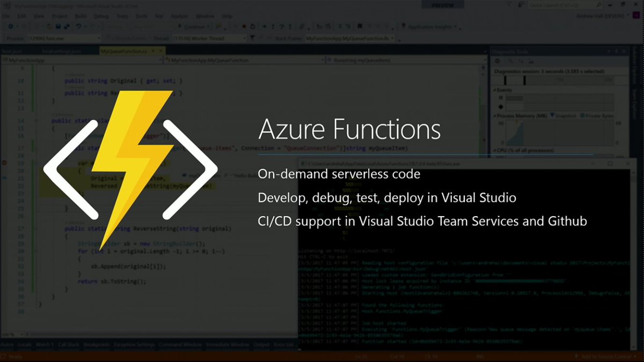The width and height of the screenshot is (644, 362).
Task: Open the Application Insights dropdown
Action: coord(430,26)
